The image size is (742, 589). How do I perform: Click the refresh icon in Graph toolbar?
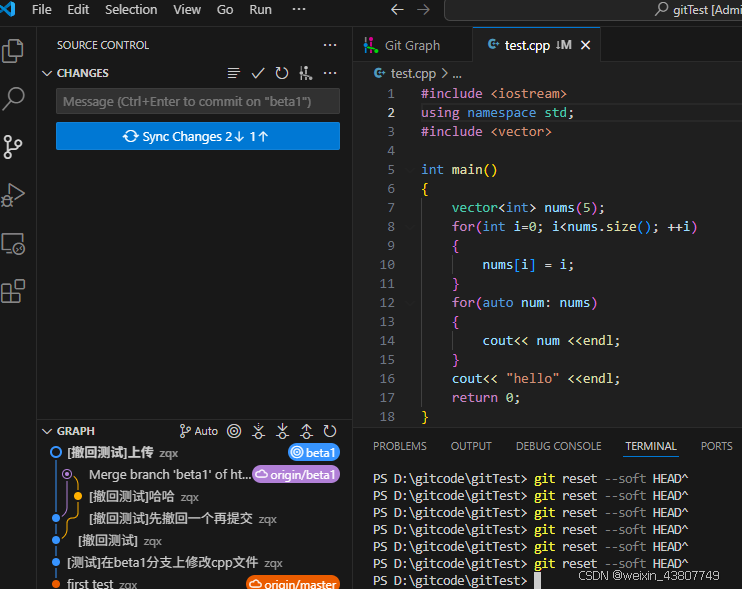330,431
